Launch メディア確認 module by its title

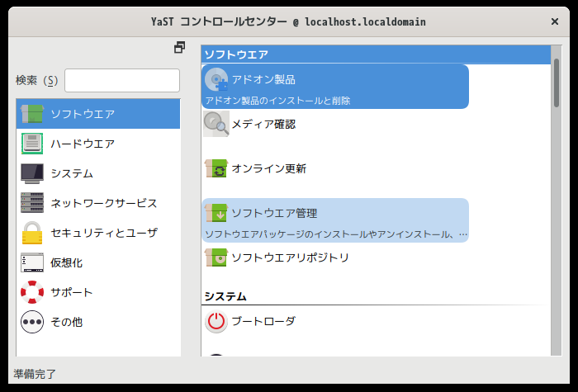coord(263,124)
